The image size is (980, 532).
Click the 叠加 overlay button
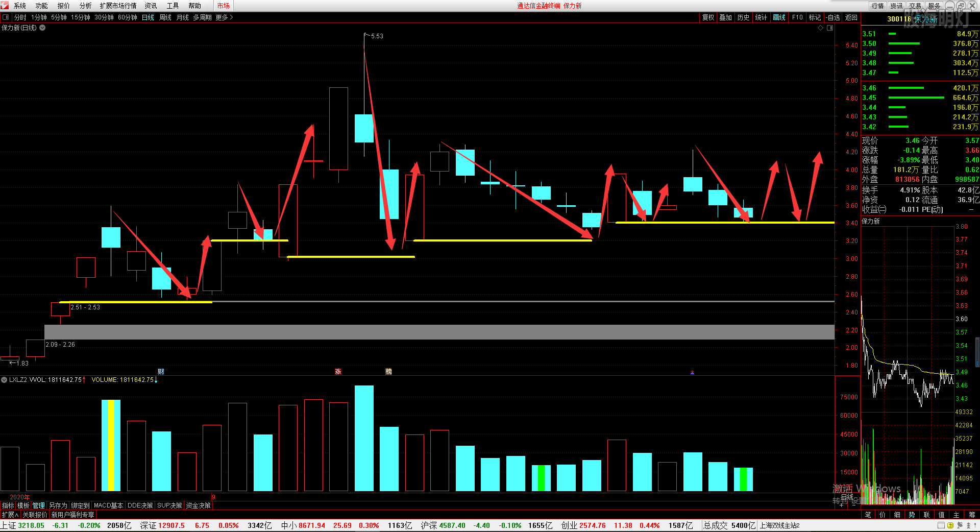click(x=726, y=17)
